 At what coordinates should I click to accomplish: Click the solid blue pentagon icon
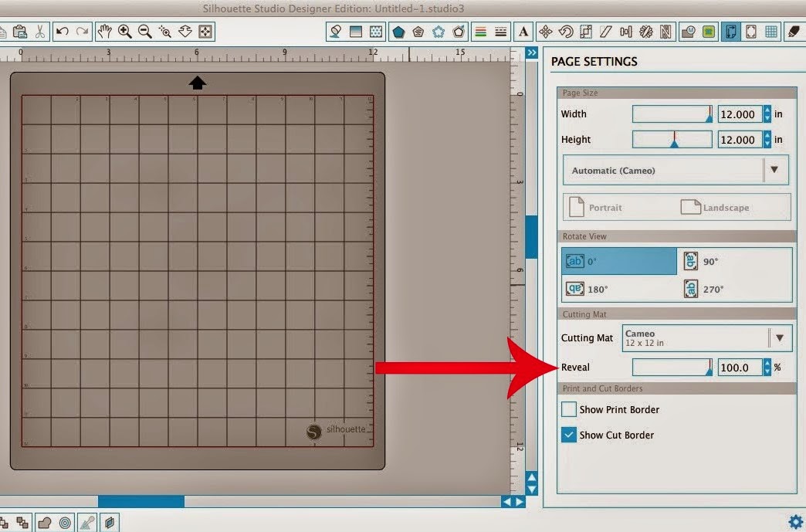tap(398, 32)
